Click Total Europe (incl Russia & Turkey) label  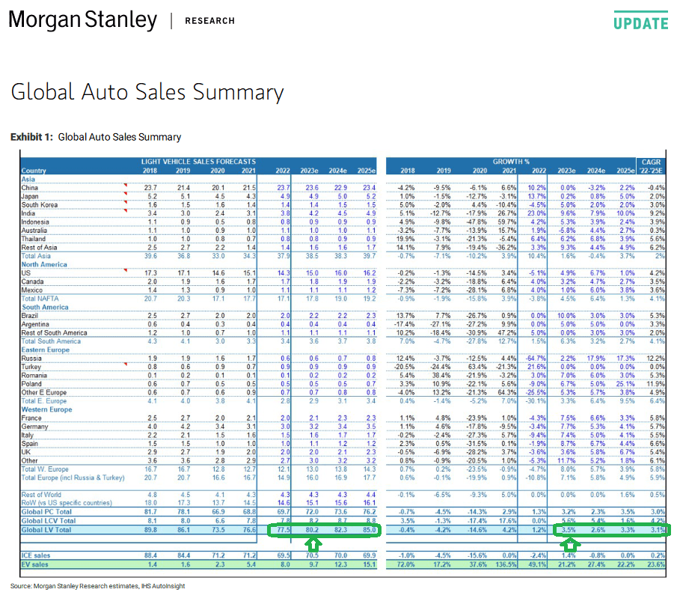tap(73, 478)
